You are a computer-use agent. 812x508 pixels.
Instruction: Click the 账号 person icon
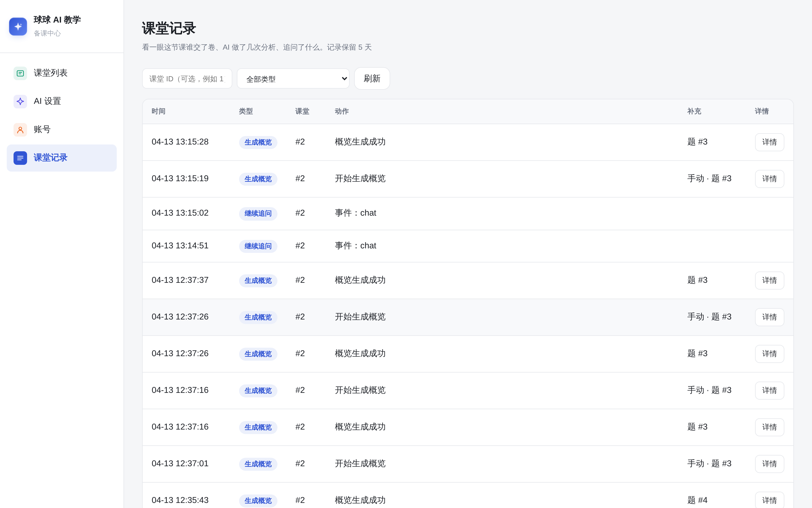click(x=20, y=130)
